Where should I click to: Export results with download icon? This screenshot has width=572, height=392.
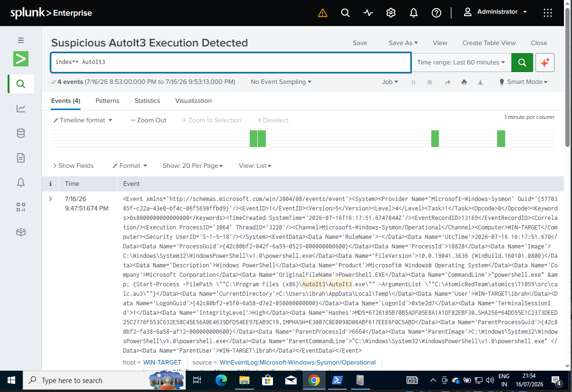tap(480, 82)
